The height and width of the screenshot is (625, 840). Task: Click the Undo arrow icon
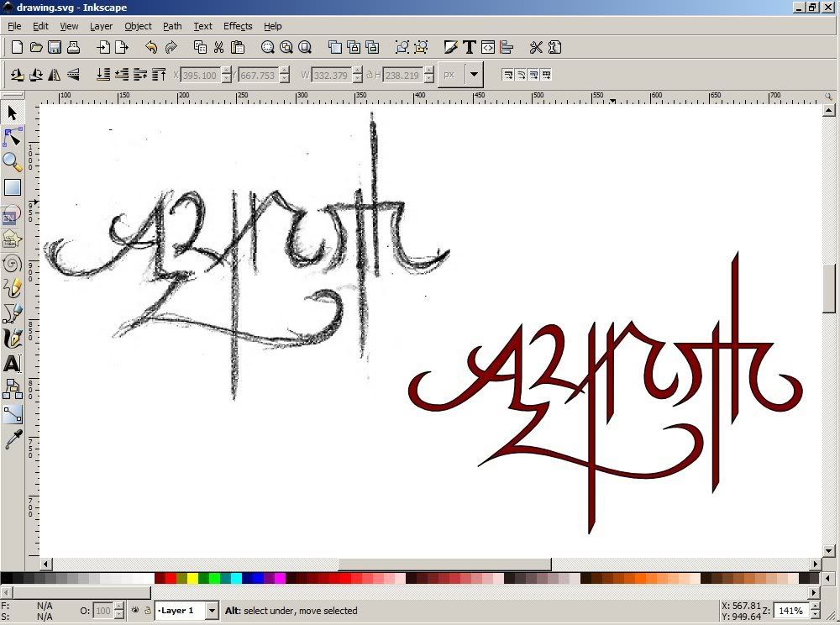pyautogui.click(x=150, y=47)
